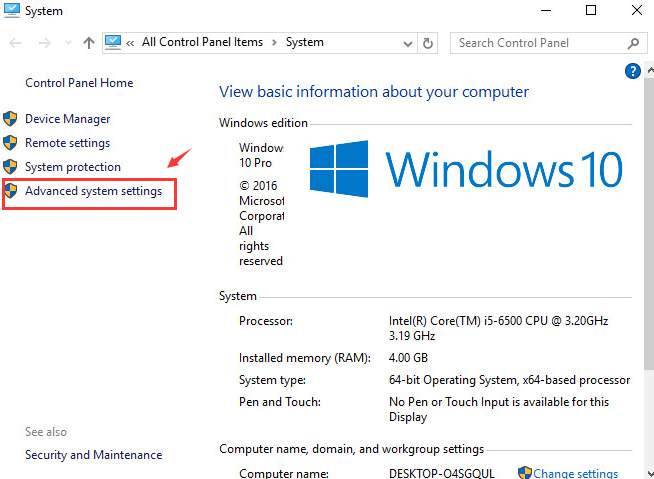
Task: Click the 64-bit Operating System text
Action: click(x=509, y=380)
